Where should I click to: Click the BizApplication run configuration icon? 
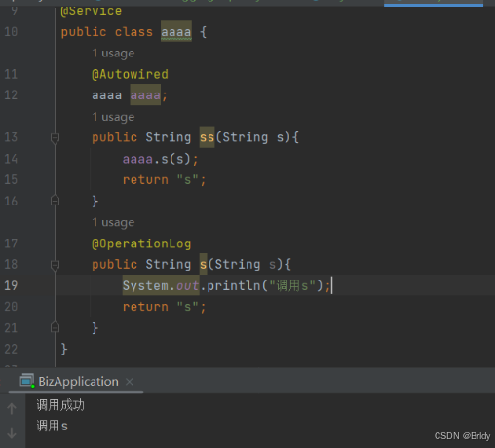click(27, 381)
